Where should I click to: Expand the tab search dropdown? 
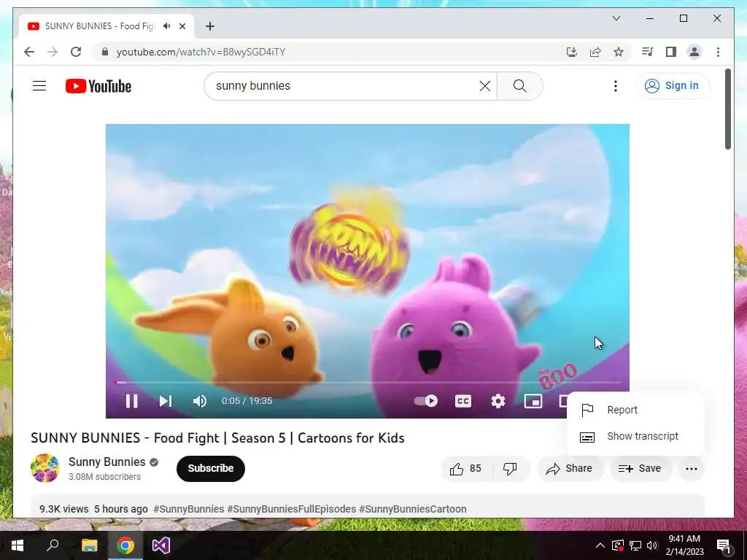(x=616, y=18)
